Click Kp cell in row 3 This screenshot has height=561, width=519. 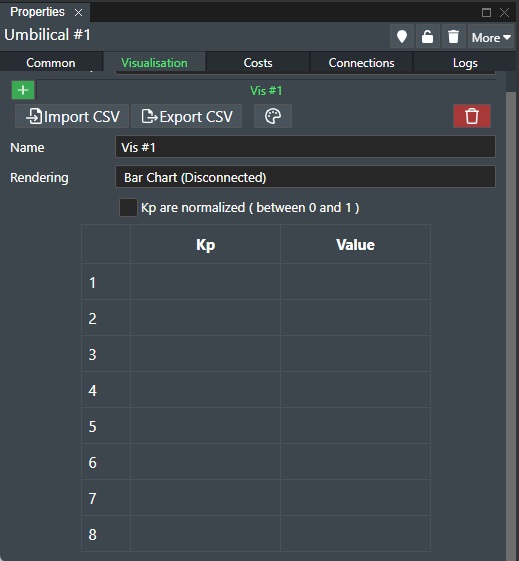[x=205, y=354]
